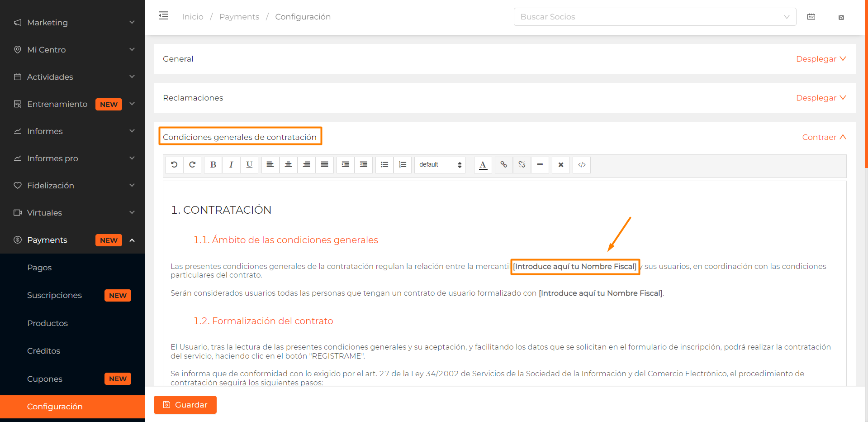Image resolution: width=868 pixels, height=422 pixels.
Task: Insert a horizontal line
Action: [540, 165]
